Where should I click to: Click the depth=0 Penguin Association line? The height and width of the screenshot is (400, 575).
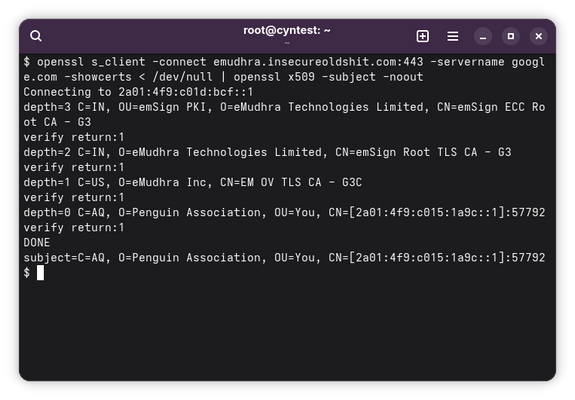pos(284,212)
